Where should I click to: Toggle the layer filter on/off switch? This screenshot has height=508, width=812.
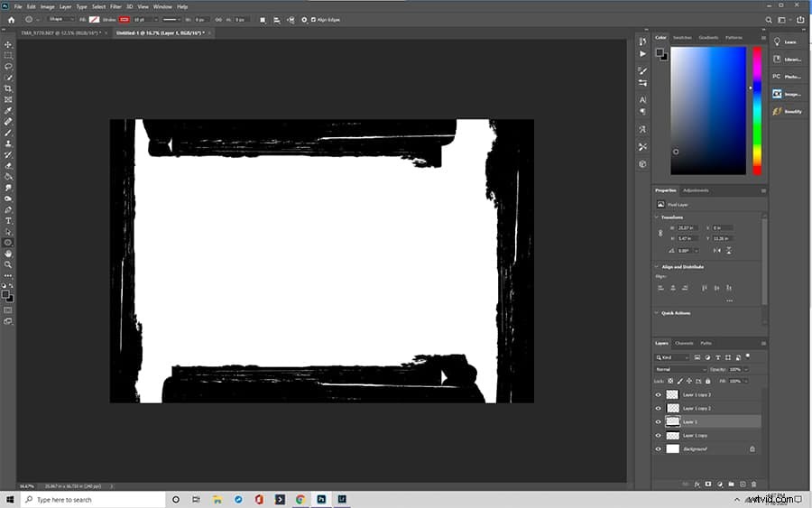tap(748, 356)
